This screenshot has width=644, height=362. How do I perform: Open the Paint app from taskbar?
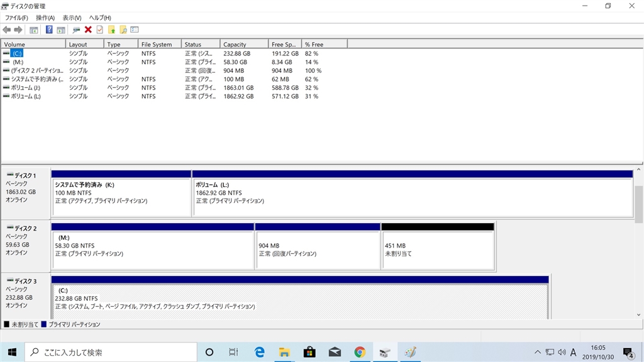410,352
